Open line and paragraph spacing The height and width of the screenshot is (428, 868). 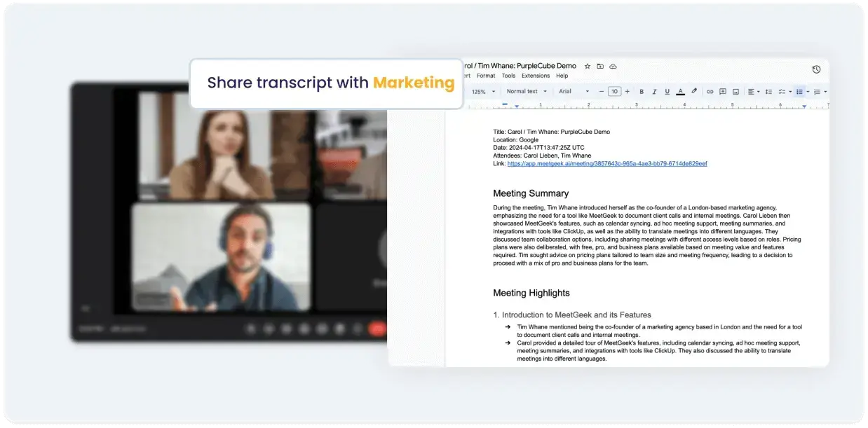point(768,91)
